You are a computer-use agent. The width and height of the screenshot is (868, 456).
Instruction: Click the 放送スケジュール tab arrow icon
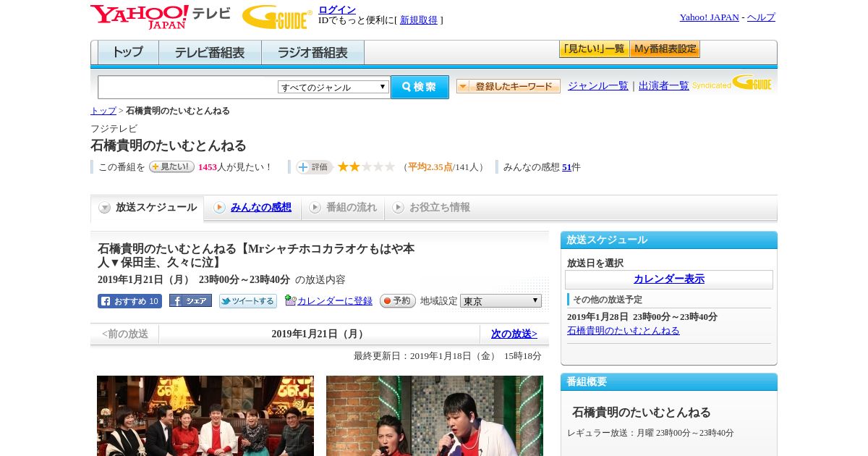click(105, 208)
